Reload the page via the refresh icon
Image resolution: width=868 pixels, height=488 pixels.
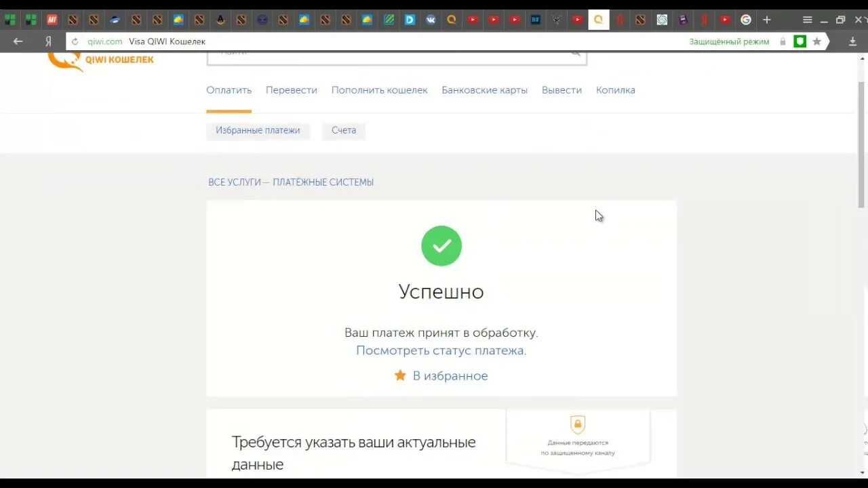pos(75,41)
